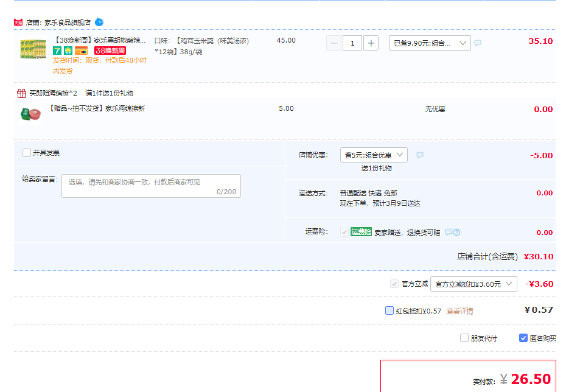Click the unit price 45.00
Screen dimensions: 566x392
point(286,40)
